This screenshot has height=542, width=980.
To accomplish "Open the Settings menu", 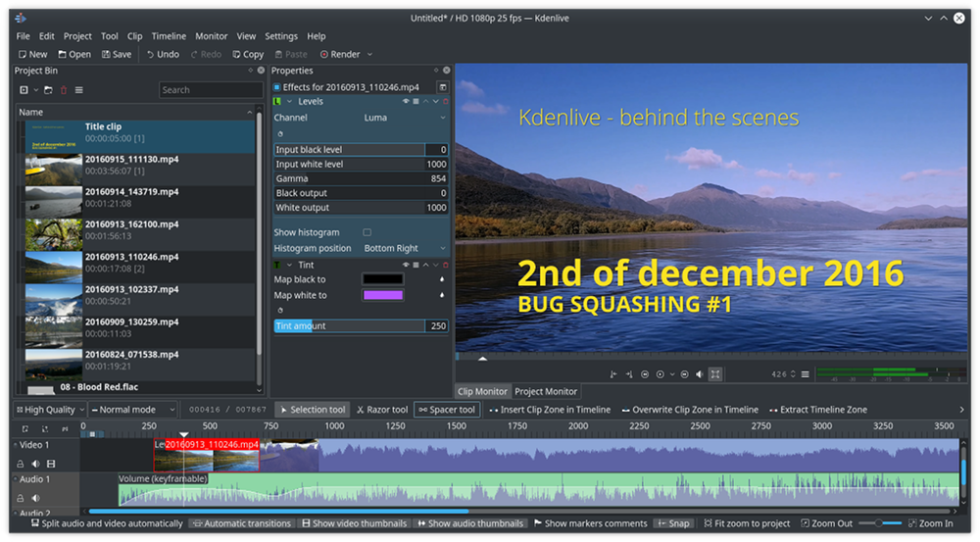I will tap(281, 36).
